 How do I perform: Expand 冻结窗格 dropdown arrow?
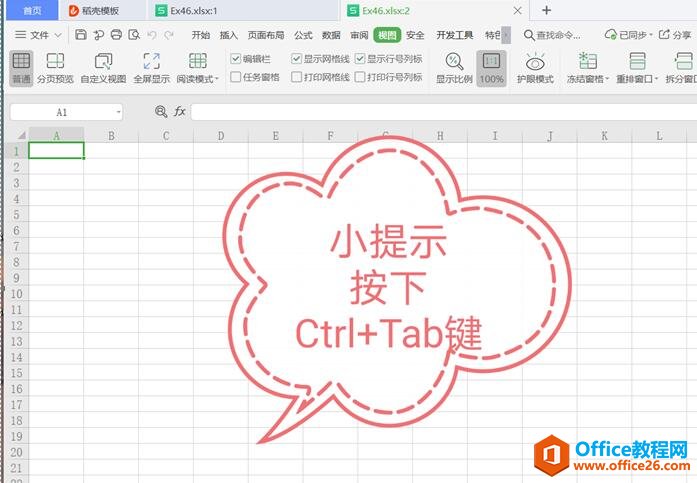(607, 79)
